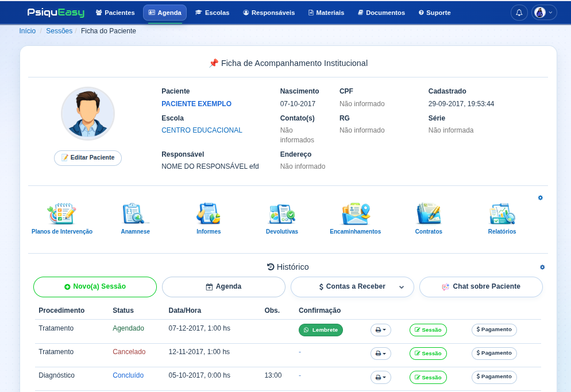Click the 13:00 observation cell
Screen dimensions: 571x392
(273, 375)
